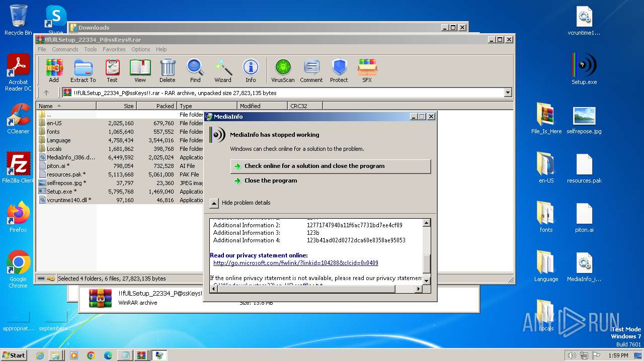Click Check online for a solution button
Screen dimensions: 644x362
[x=331, y=166]
